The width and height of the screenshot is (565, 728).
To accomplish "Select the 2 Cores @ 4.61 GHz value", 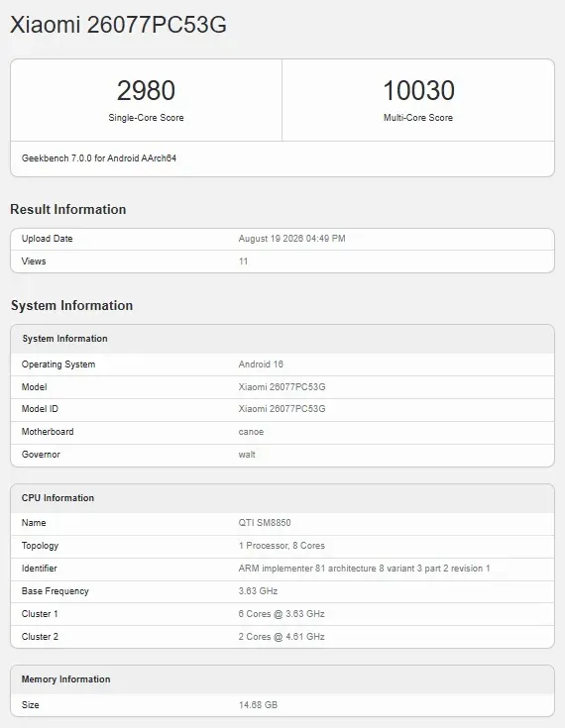I will (282, 637).
